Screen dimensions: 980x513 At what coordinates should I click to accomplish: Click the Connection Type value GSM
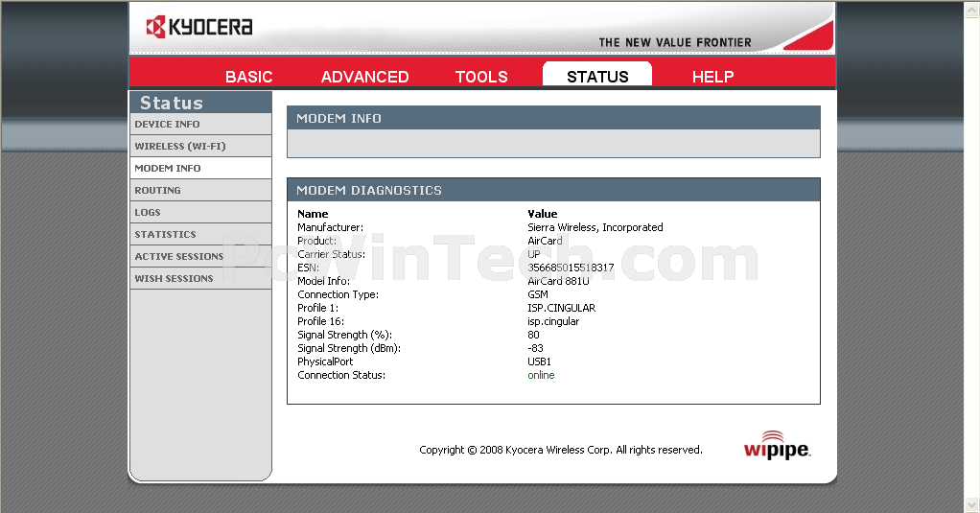tap(538, 294)
